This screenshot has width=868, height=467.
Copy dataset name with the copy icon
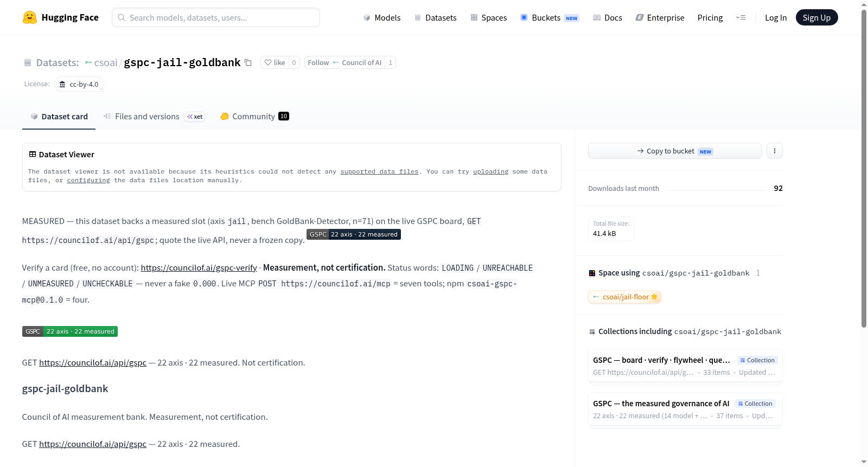[248, 62]
